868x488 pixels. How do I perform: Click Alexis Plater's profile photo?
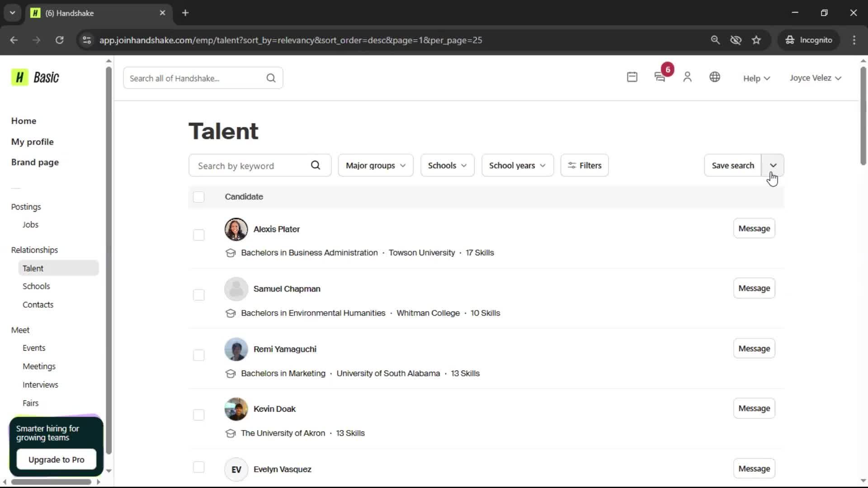click(x=236, y=229)
